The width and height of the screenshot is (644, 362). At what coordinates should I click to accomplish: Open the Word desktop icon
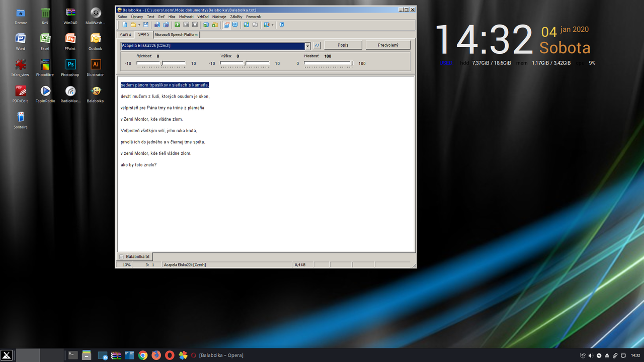tap(21, 42)
